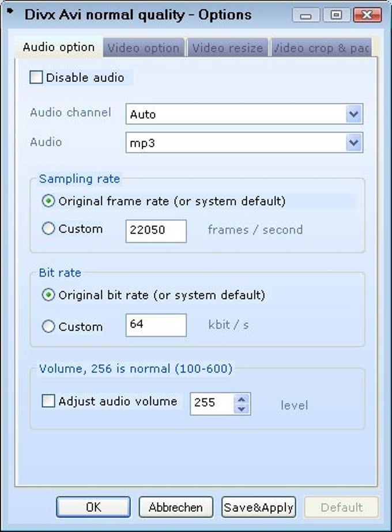Image resolution: width=392 pixels, height=532 pixels.
Task: Open the Video crop & pad tab
Action: point(321,48)
